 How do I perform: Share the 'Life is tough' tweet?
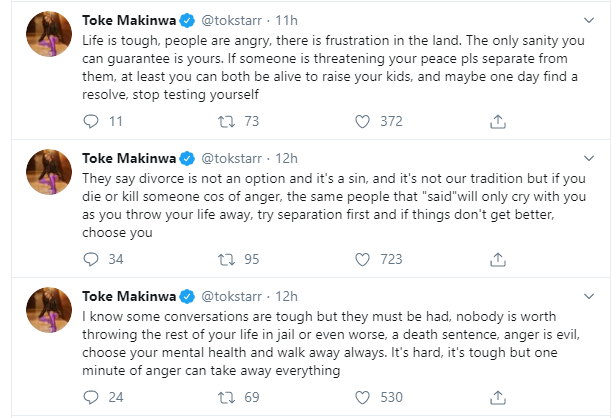(x=497, y=122)
